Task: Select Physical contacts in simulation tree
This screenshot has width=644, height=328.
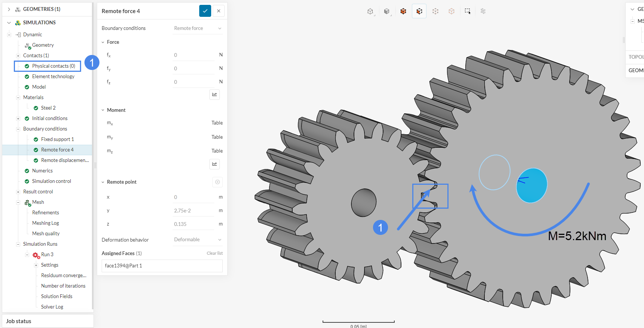Action: tap(53, 66)
